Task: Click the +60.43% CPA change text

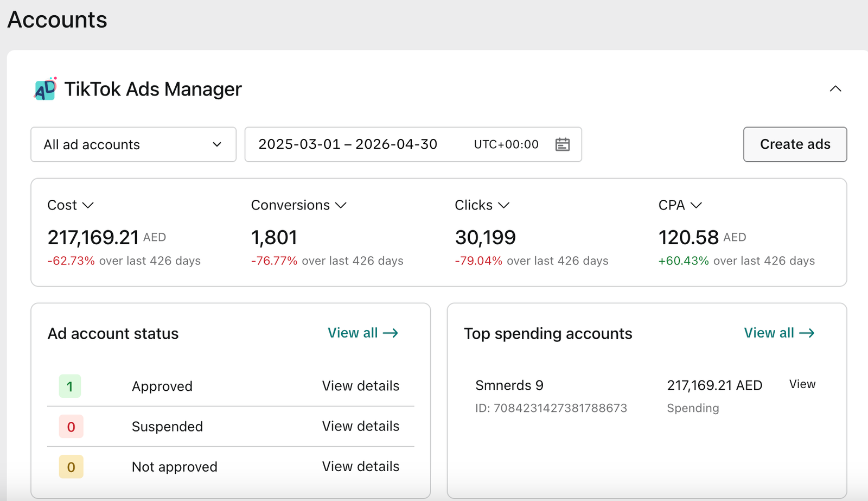Action: 684,261
